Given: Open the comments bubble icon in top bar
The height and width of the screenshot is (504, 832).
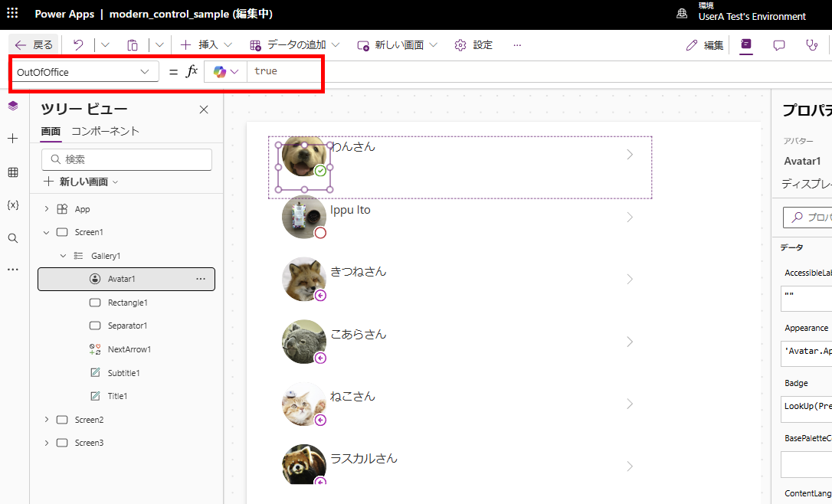Looking at the screenshot, I should pyautogui.click(x=779, y=45).
